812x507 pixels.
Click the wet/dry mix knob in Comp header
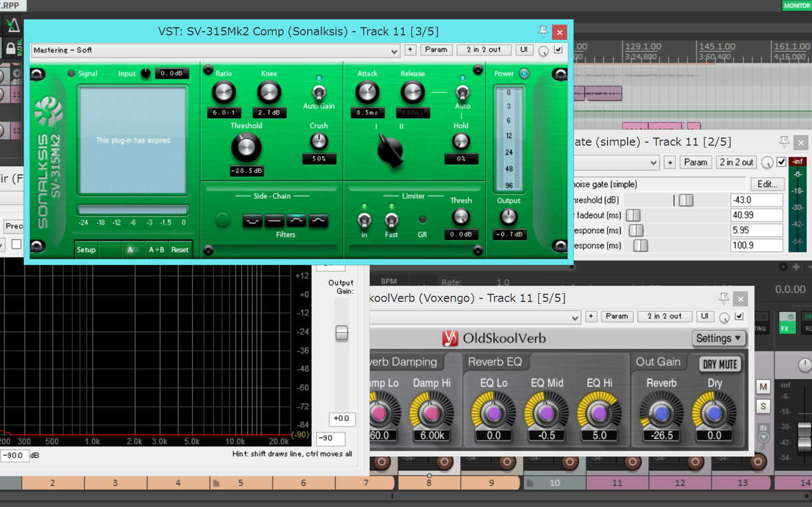pyautogui.click(x=544, y=51)
